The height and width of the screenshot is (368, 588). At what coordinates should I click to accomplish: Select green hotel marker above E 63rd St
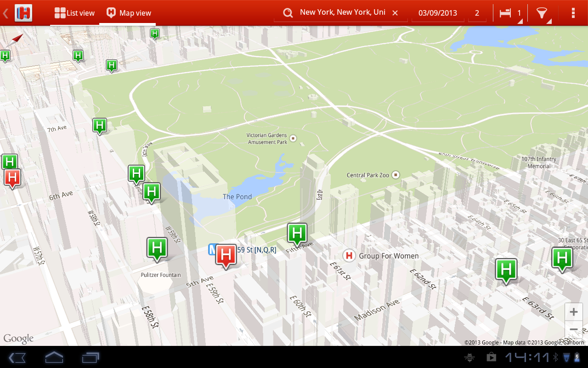point(506,270)
